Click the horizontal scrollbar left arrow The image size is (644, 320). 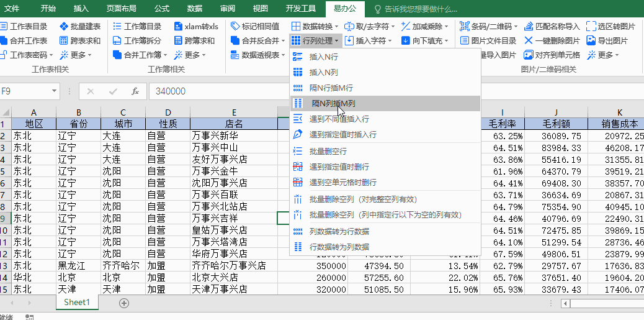[566, 304]
